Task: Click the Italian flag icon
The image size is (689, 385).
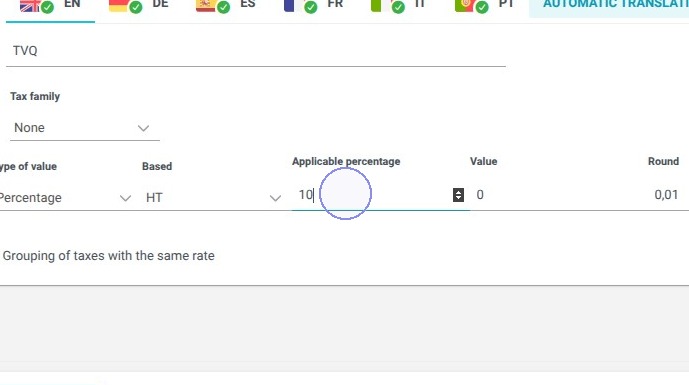Action: (380, 5)
